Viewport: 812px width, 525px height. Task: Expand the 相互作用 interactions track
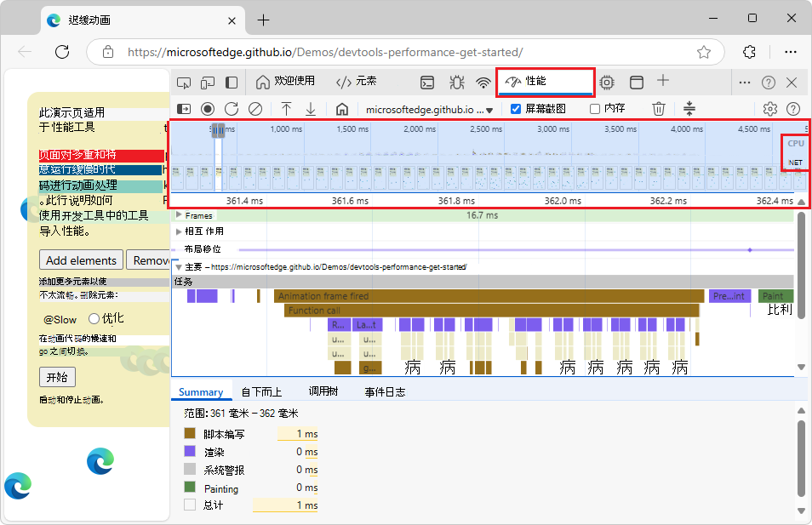pyautogui.click(x=179, y=231)
